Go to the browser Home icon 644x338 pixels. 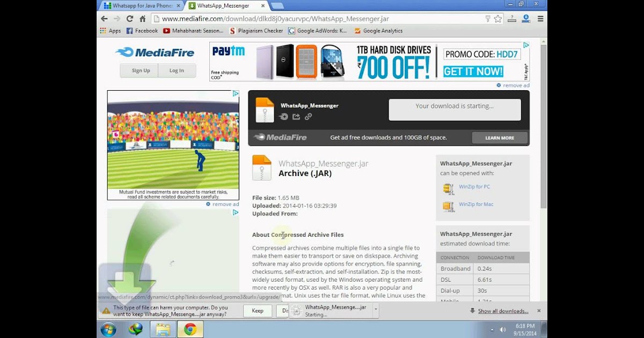pos(143,18)
